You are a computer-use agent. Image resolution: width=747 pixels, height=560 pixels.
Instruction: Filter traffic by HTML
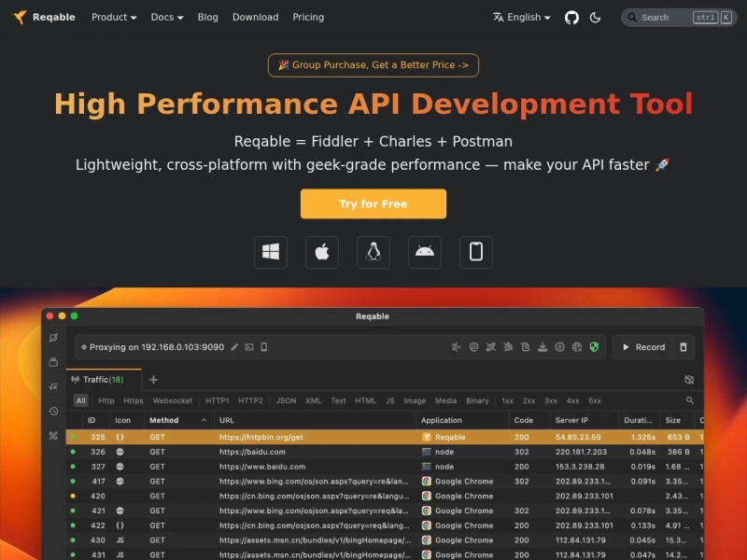365,400
